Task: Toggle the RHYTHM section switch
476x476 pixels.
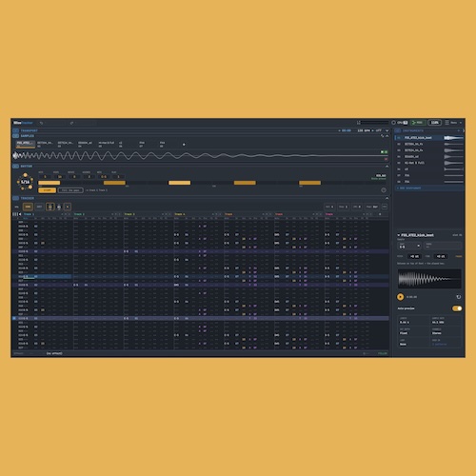Action: pos(15,167)
